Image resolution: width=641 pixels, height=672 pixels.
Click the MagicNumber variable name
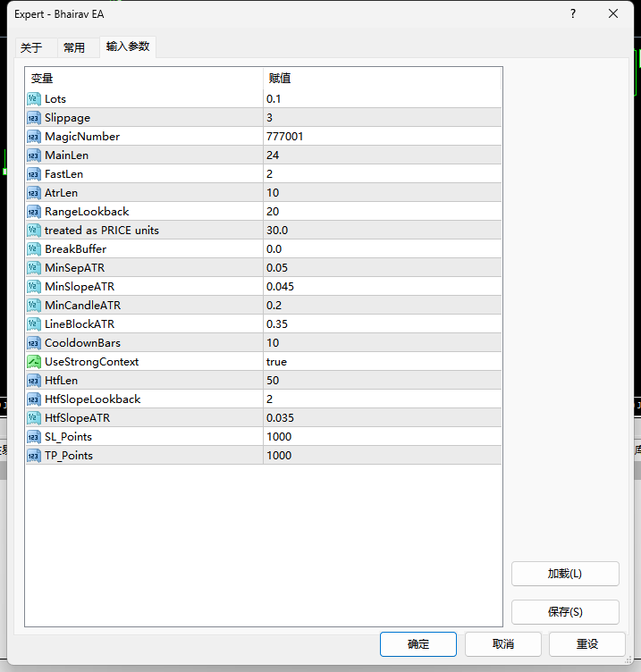82,137
